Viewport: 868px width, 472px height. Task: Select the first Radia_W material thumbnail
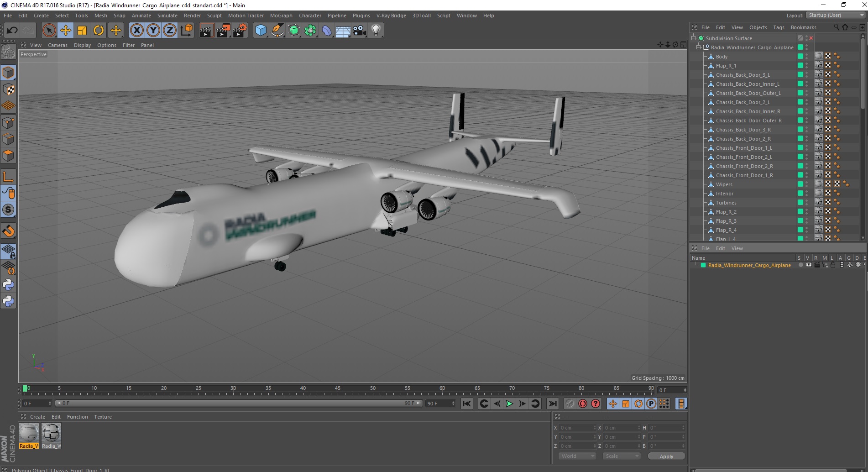tap(29, 436)
